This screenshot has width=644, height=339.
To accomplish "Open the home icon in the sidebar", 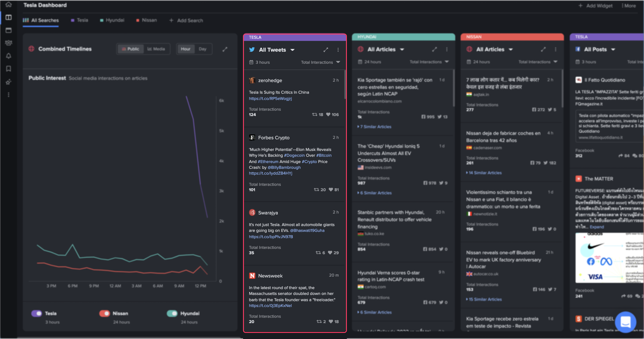I will click(x=9, y=4).
